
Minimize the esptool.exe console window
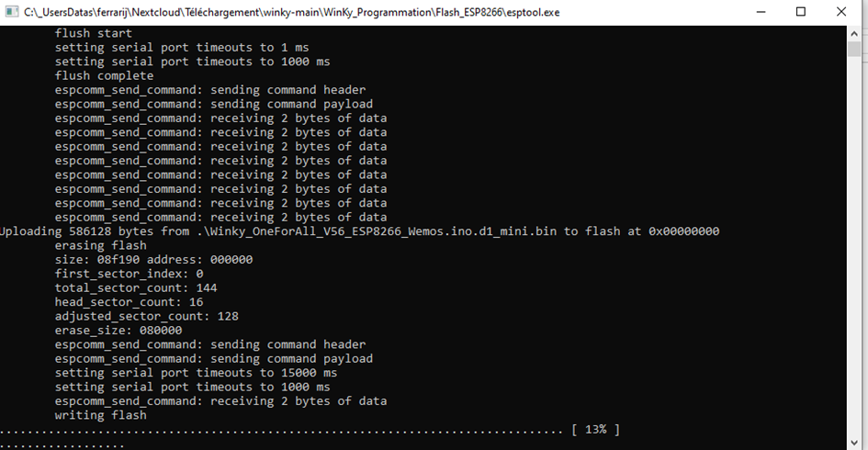pyautogui.click(x=761, y=12)
